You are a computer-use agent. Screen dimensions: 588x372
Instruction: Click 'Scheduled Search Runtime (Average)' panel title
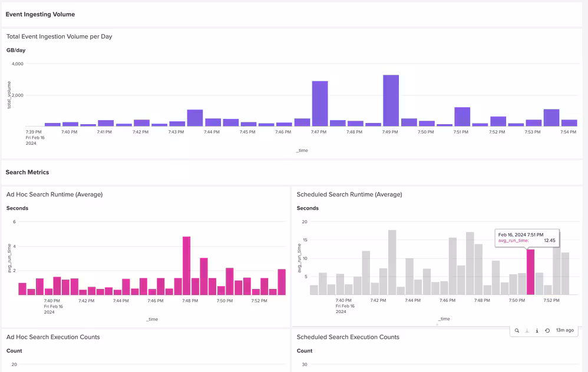point(349,194)
